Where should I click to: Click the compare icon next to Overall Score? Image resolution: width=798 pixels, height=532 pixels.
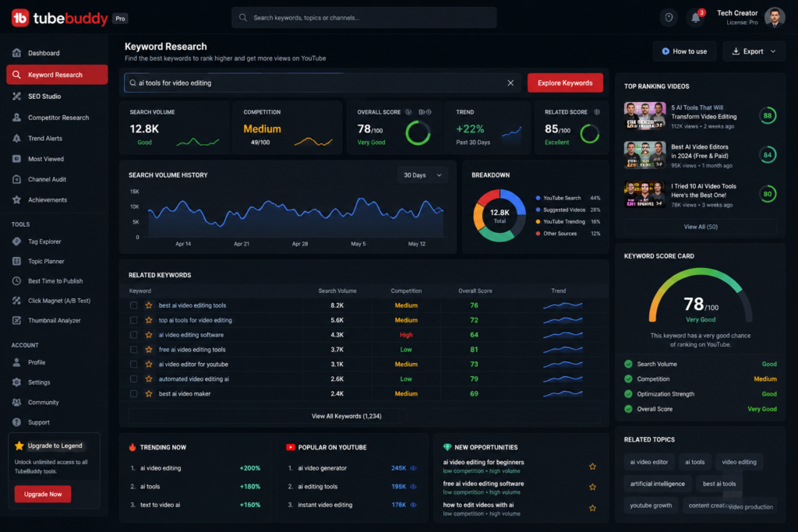(x=425, y=112)
